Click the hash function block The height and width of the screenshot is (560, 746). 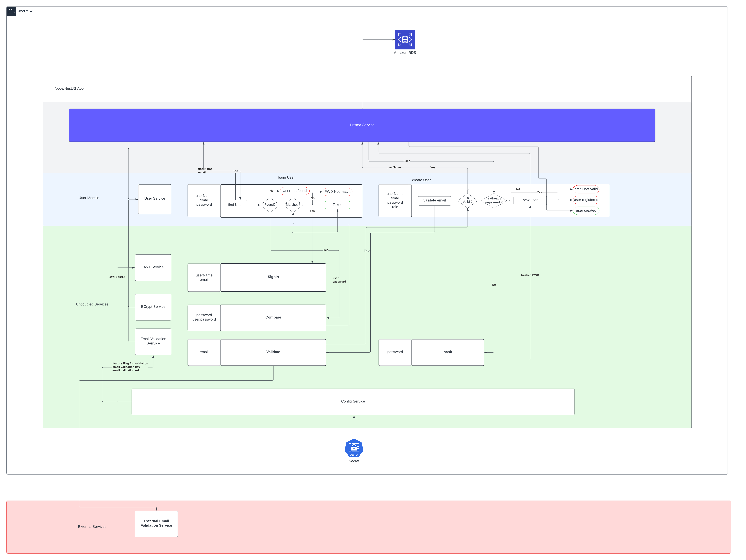(448, 352)
